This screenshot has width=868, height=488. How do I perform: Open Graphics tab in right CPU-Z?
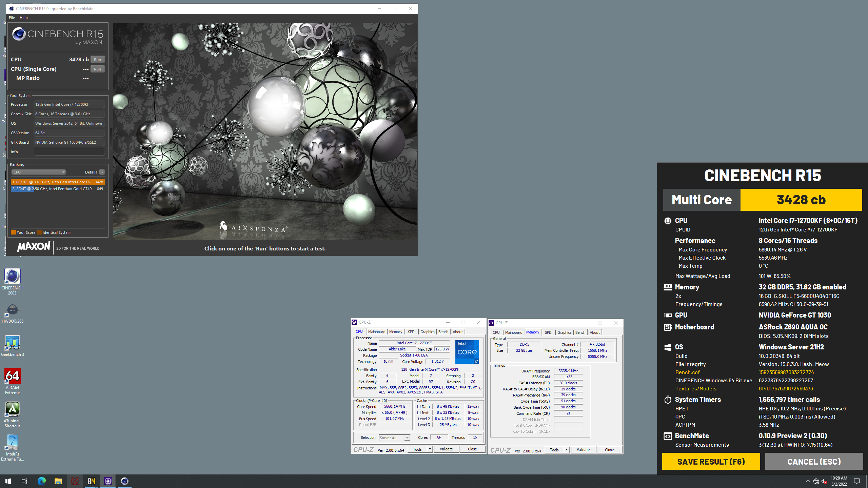564,332
